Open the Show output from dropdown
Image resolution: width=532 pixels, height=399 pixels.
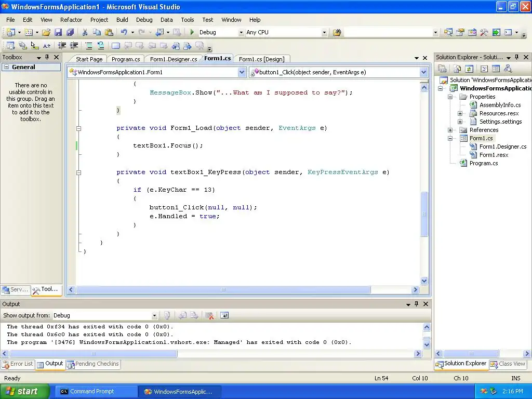pos(154,315)
